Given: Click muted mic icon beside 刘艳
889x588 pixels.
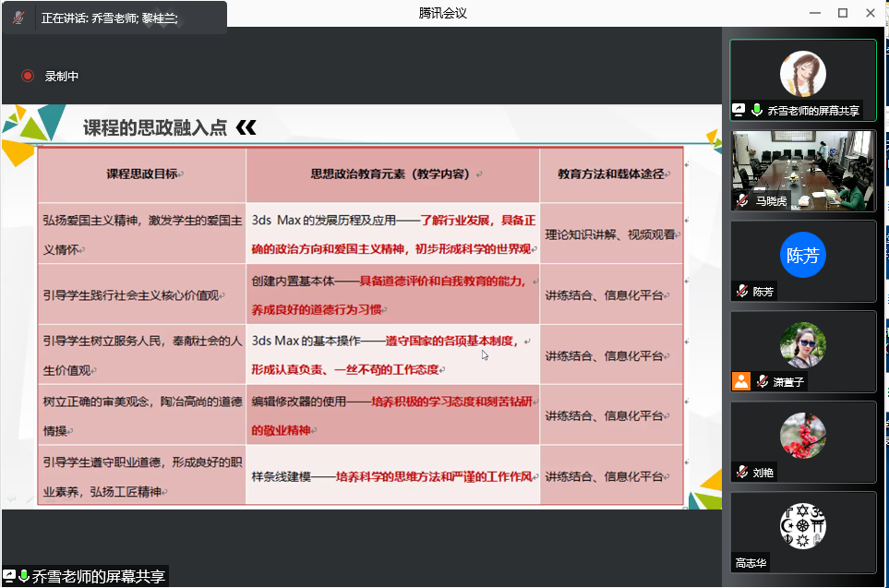Looking at the screenshot, I should [x=742, y=472].
